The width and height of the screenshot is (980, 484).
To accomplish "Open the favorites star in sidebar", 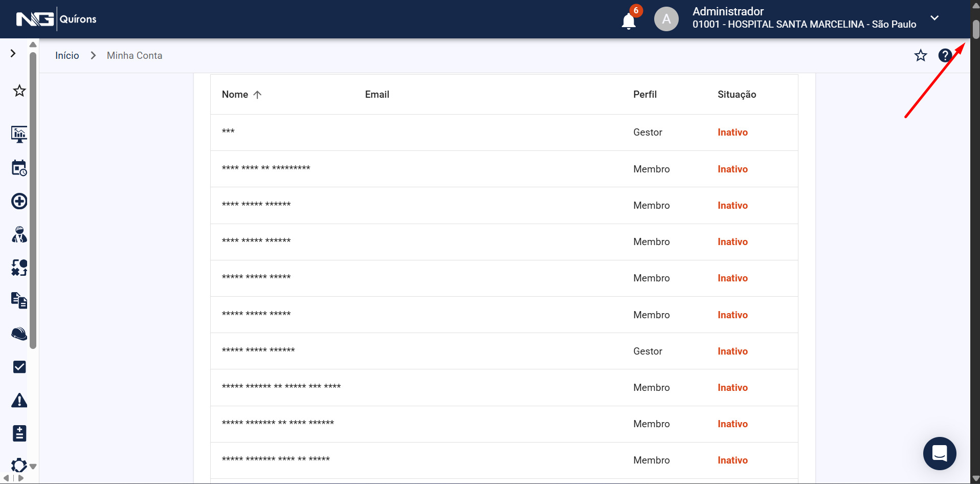I will tap(19, 91).
